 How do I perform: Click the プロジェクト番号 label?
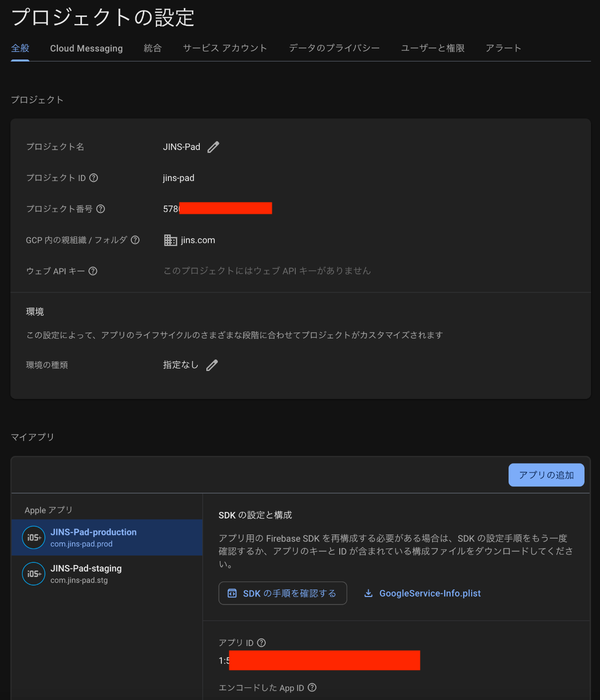point(59,209)
